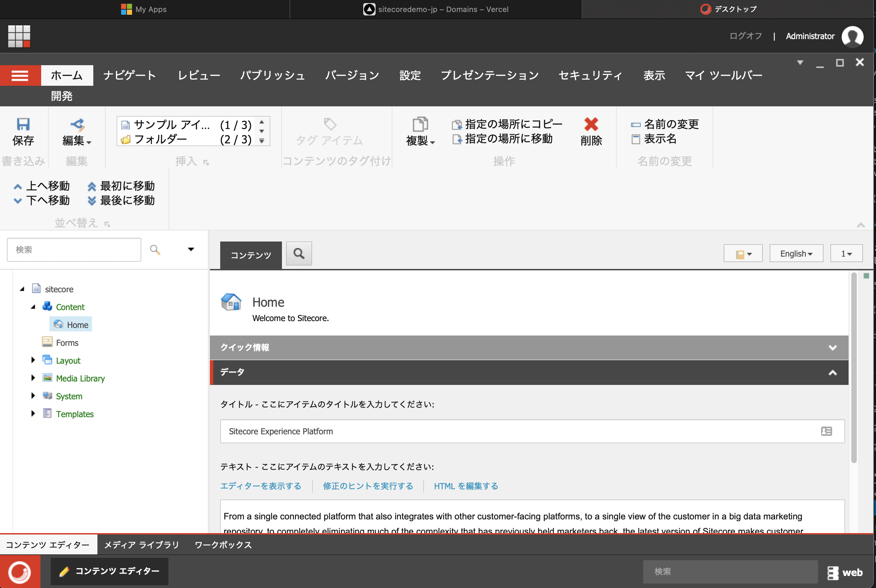The image size is (876, 588).
Task: Open the red hamburger Sitecore menu
Action: (x=20, y=75)
